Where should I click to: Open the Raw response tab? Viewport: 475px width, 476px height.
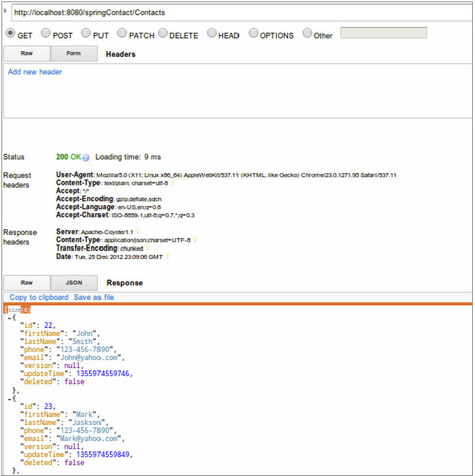coord(27,283)
